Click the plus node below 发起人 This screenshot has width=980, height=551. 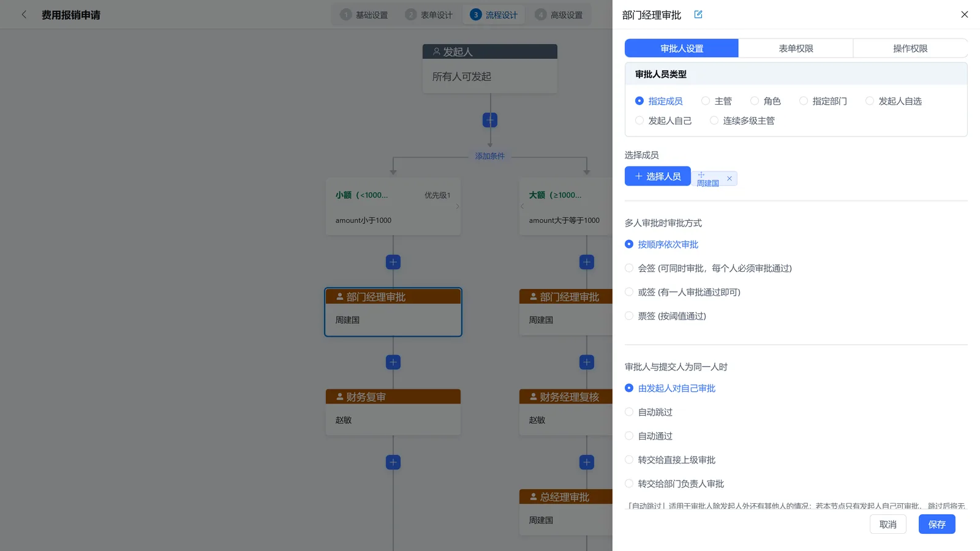490,119
